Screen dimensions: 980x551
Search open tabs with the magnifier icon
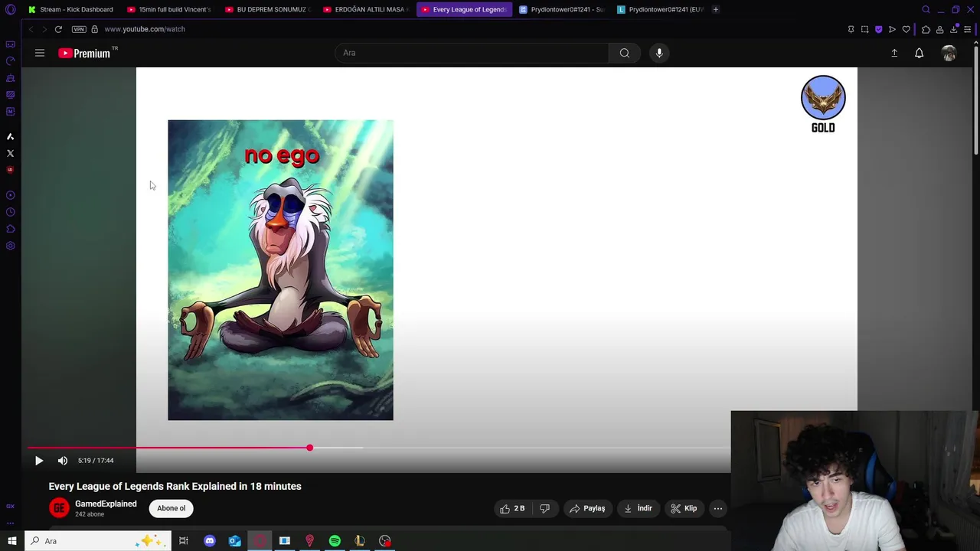tap(926, 9)
